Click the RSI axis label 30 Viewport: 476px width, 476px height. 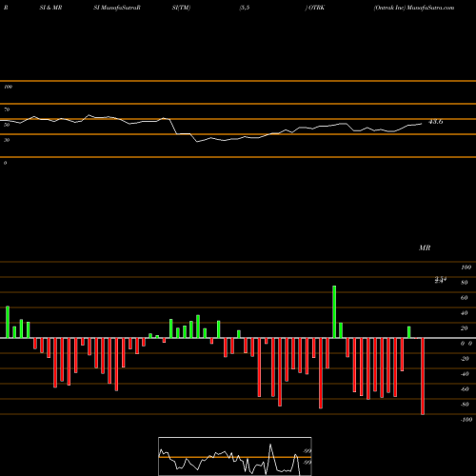point(7,140)
